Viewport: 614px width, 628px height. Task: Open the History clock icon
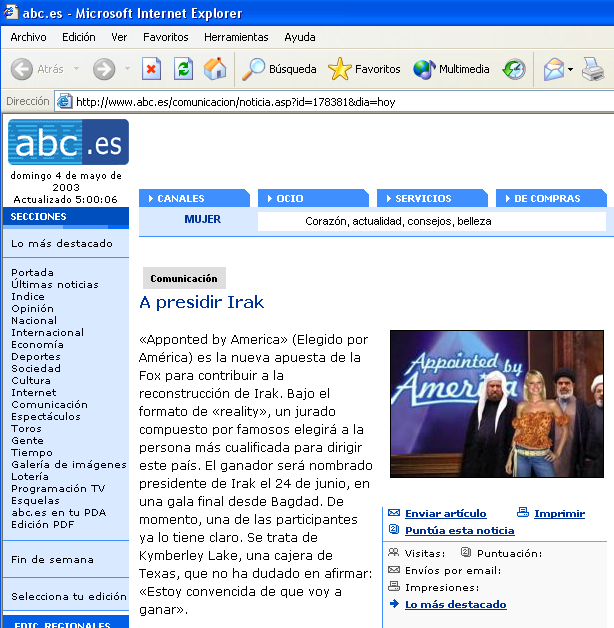coord(514,69)
